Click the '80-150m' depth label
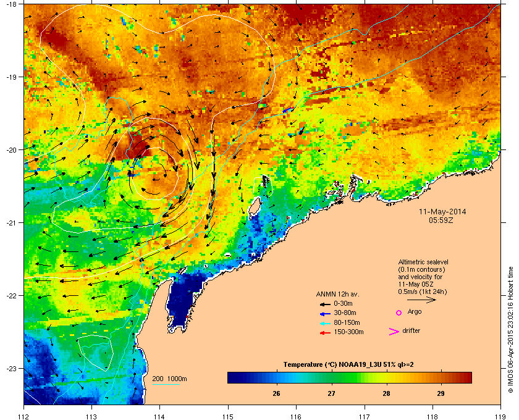Viewport: 519px width, 420px height. 347,322
